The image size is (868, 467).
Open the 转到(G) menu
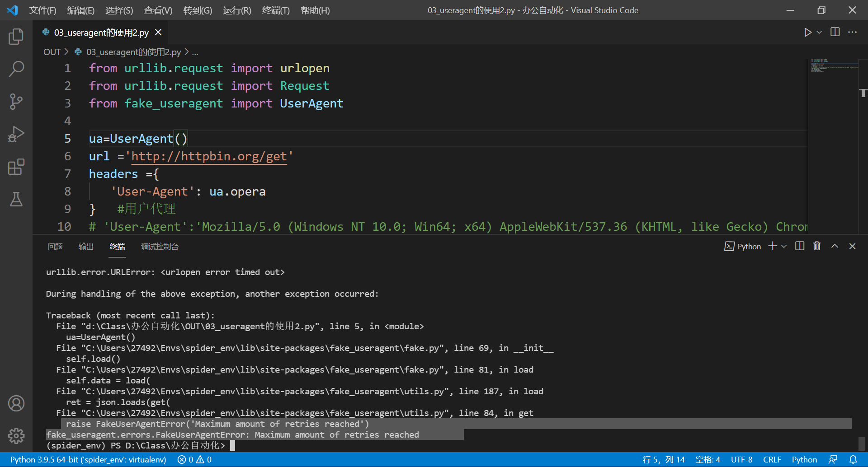point(198,10)
